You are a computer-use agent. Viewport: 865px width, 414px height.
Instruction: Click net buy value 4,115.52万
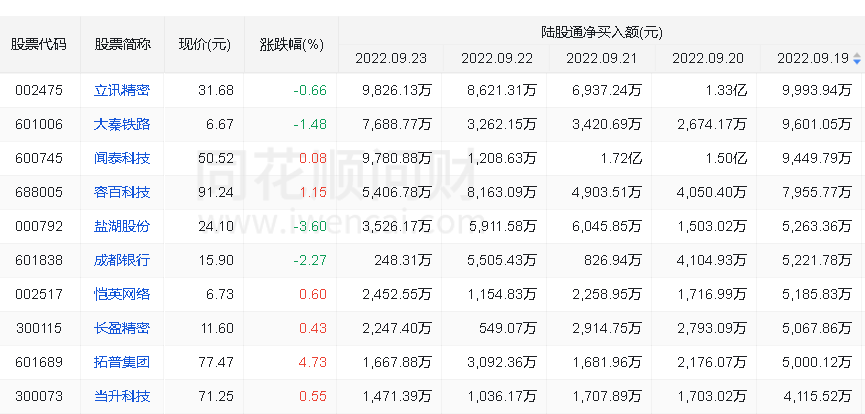(x=817, y=396)
